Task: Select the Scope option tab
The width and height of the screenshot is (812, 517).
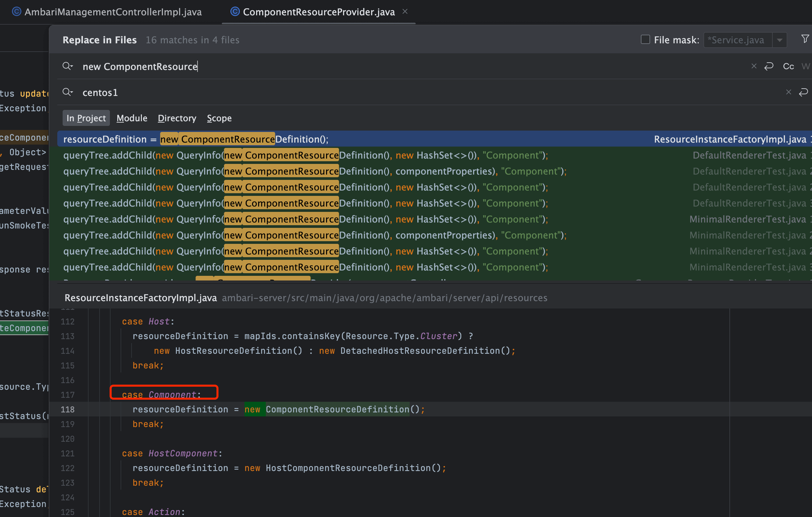Action: click(219, 118)
